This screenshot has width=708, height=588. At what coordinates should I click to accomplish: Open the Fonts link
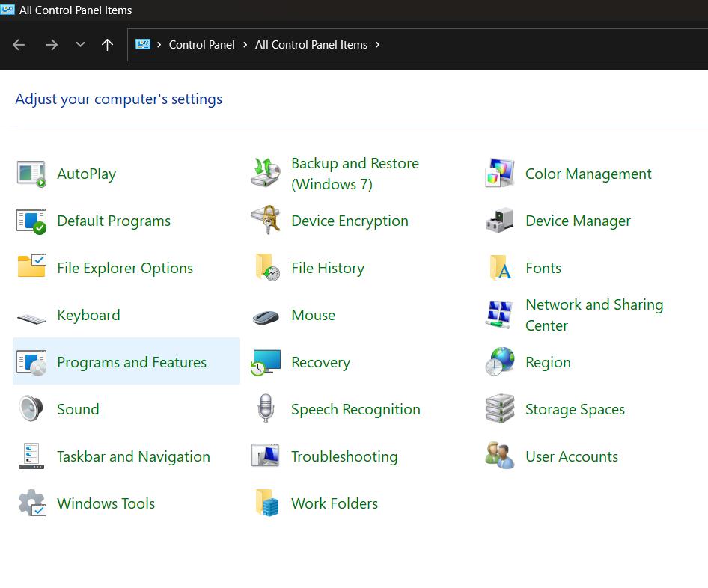543,268
